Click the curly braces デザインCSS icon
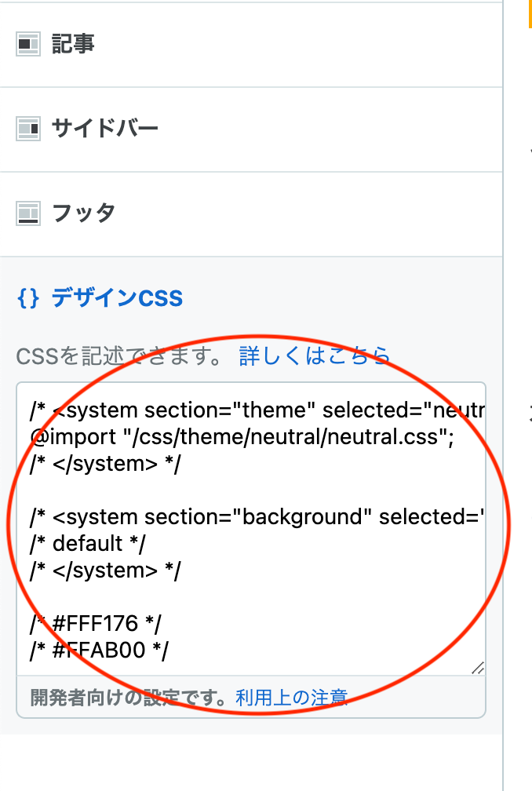 tap(27, 298)
